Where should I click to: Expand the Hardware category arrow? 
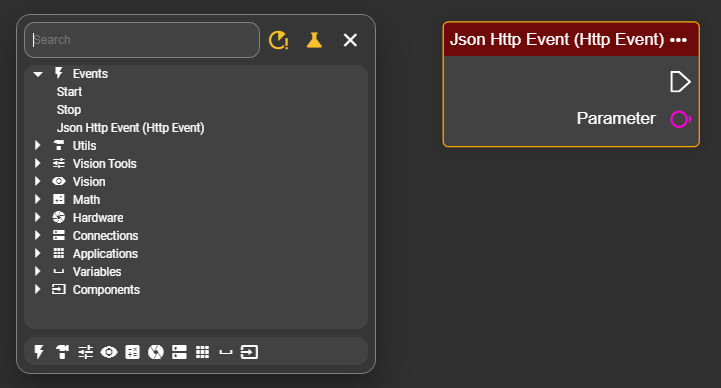point(38,217)
